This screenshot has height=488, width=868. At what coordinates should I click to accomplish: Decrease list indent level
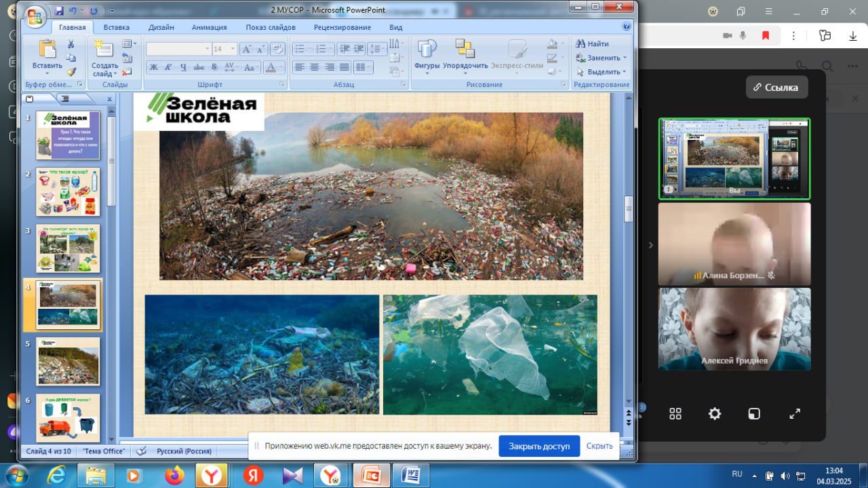click(x=343, y=49)
